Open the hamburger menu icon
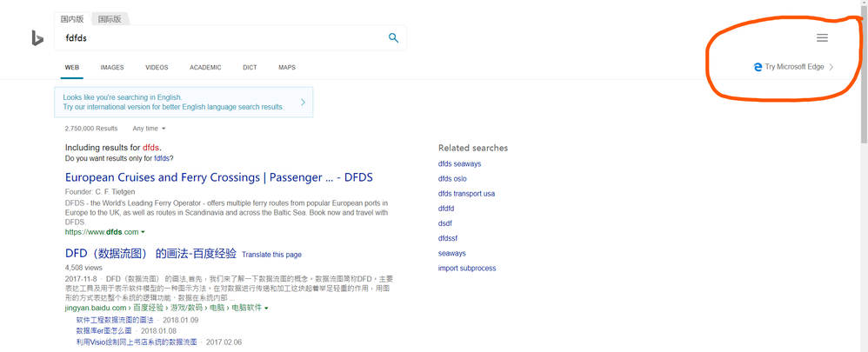 pos(822,37)
